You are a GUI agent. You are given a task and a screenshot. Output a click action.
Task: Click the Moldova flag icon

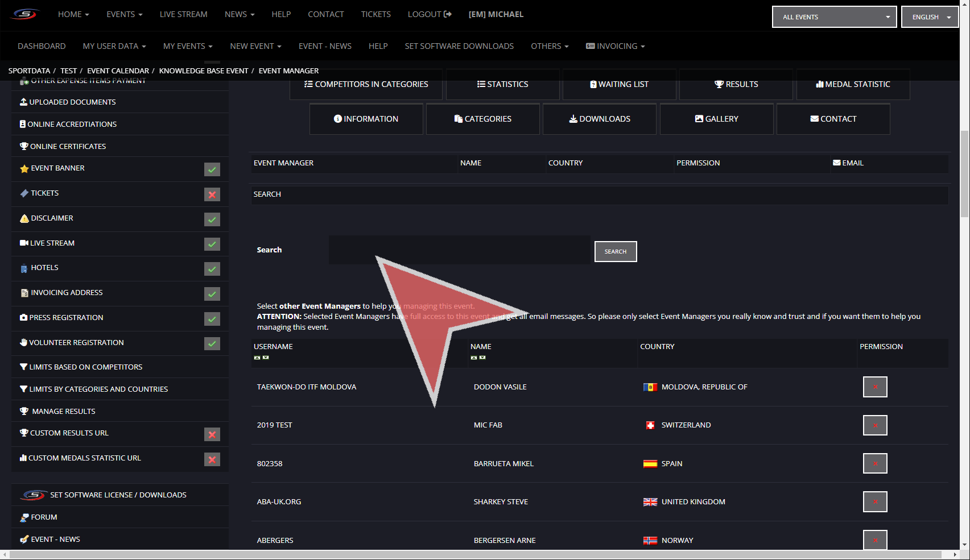tap(650, 387)
